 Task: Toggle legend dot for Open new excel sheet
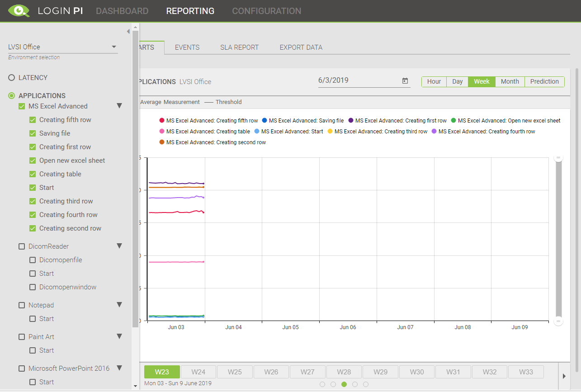point(453,121)
